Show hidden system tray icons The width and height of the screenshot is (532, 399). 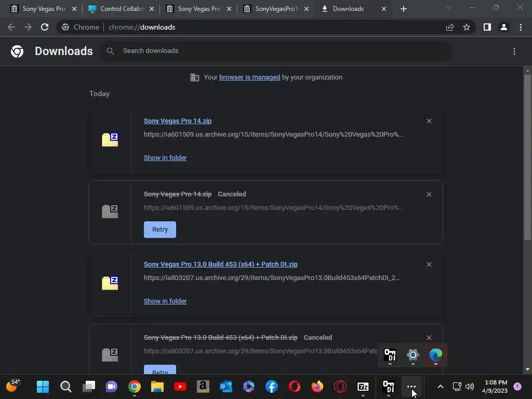441,387
